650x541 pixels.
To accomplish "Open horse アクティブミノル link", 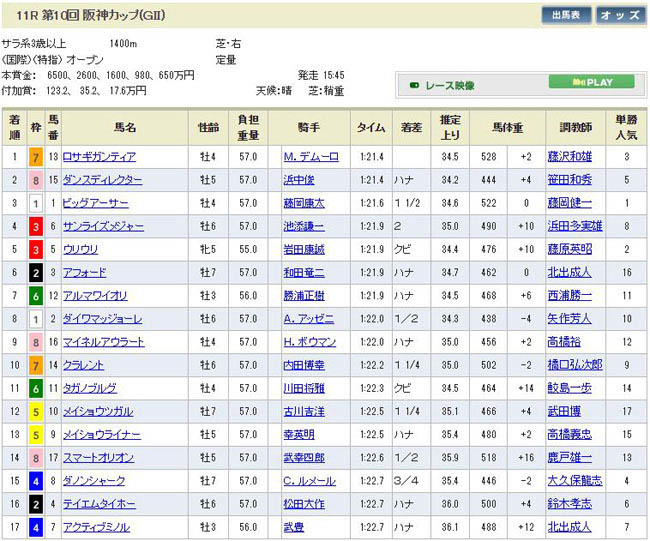I will click(x=99, y=527).
